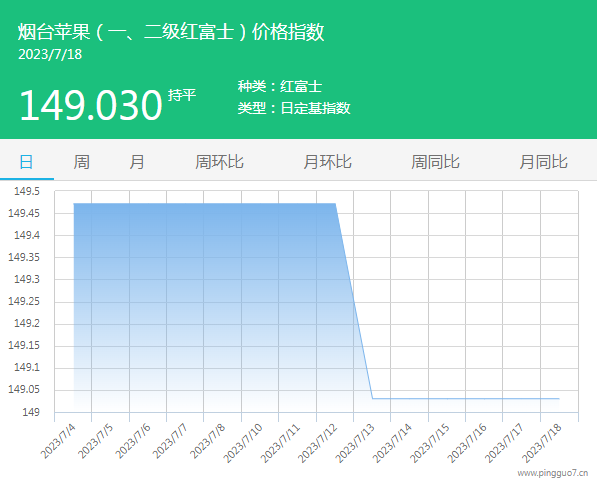The width and height of the screenshot is (597, 485).
Task: Click the 2023/7/10 x-axis label
Action: [x=243, y=443]
